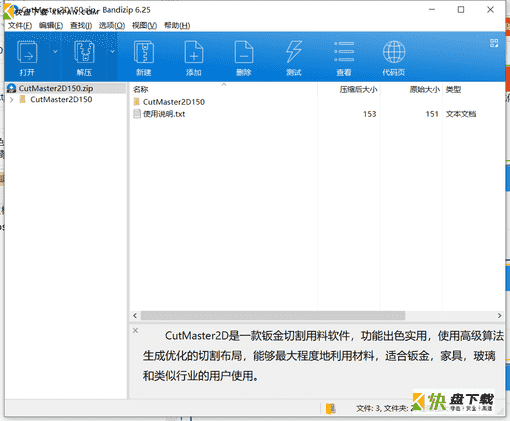Open the 编辑(E) menu
The image size is (510, 421).
[x=51, y=26]
